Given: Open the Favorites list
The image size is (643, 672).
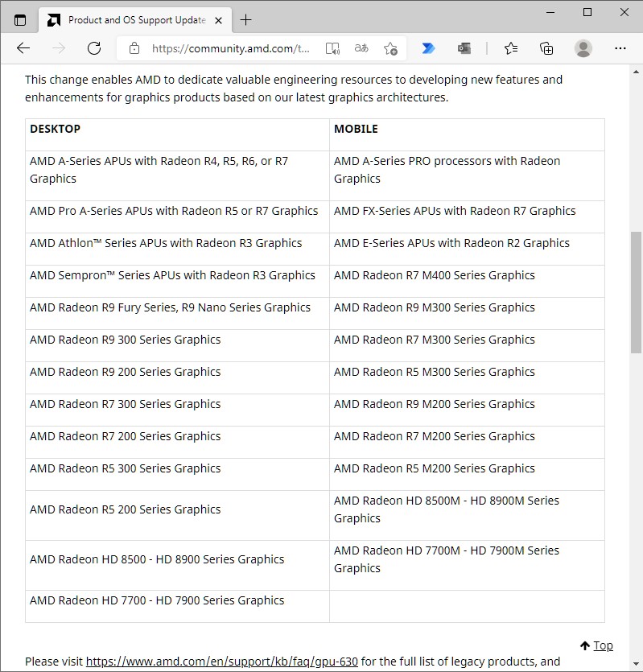Looking at the screenshot, I should point(510,48).
